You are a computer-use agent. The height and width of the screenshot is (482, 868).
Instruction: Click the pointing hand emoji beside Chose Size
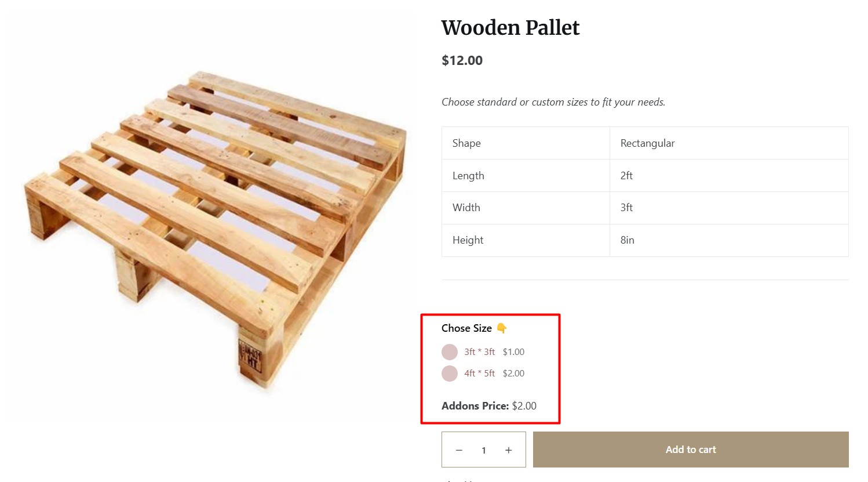[502, 328]
